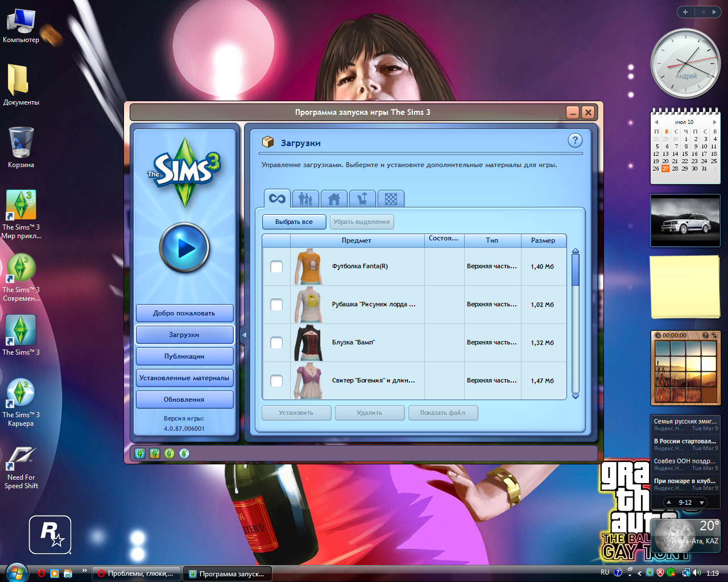Open the Обновления section
The image size is (728, 582).
click(x=184, y=400)
